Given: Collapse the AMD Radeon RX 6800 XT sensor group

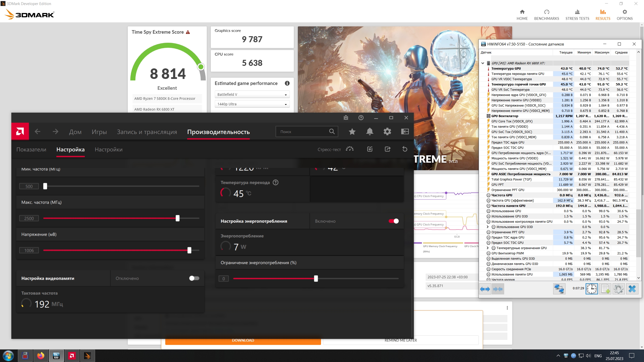Looking at the screenshot, I should click(482, 63).
